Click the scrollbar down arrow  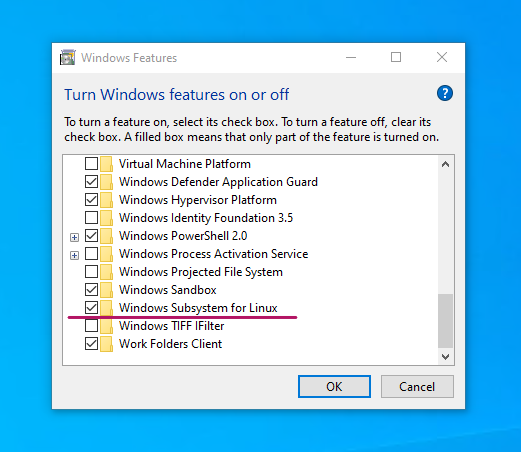pyautogui.click(x=445, y=357)
